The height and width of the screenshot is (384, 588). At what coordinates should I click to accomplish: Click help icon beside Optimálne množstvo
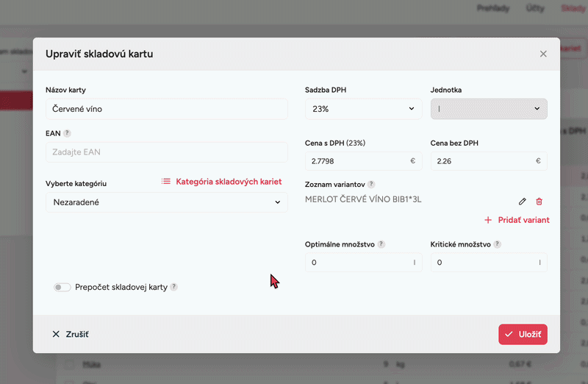click(381, 244)
